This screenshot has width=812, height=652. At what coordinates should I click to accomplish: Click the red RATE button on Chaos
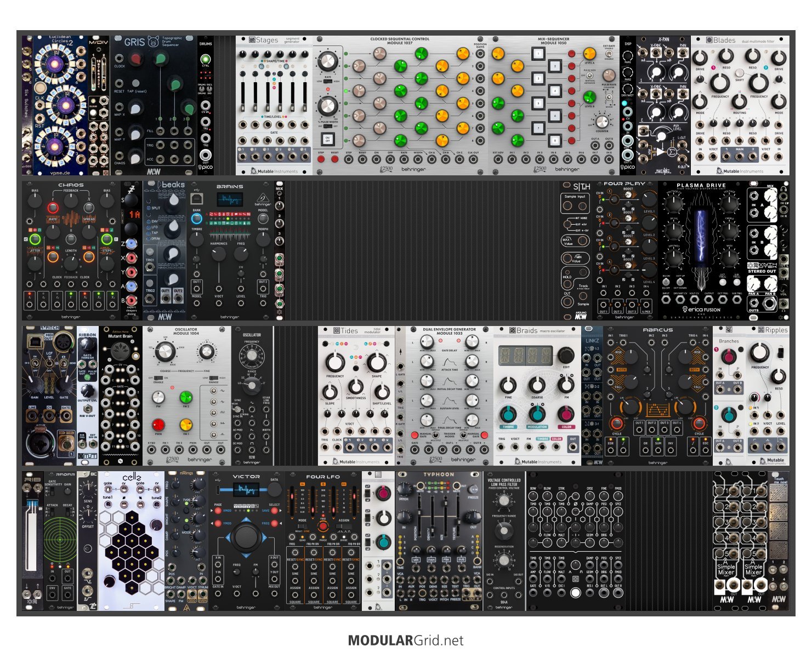click(x=53, y=208)
